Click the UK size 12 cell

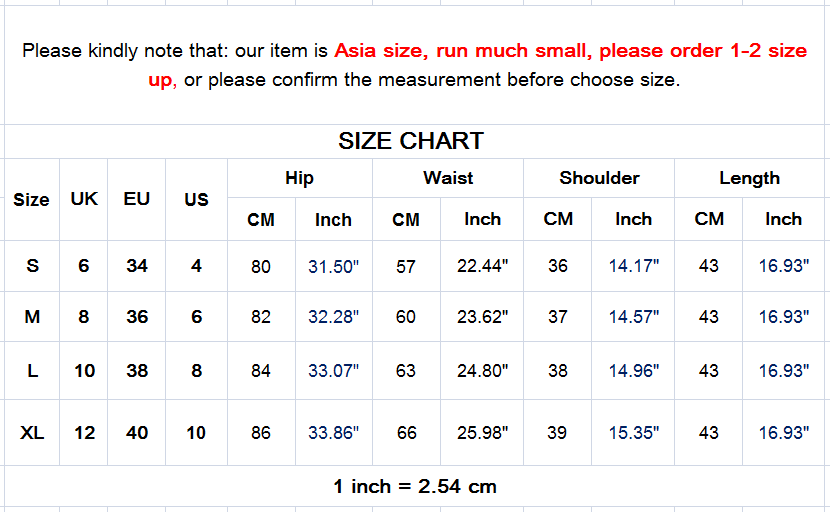click(84, 433)
